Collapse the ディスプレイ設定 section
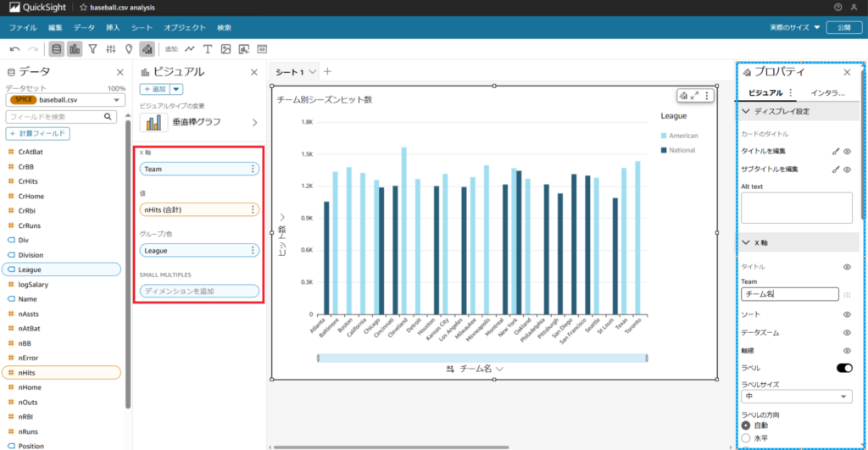This screenshot has height=450, width=868. click(798, 111)
